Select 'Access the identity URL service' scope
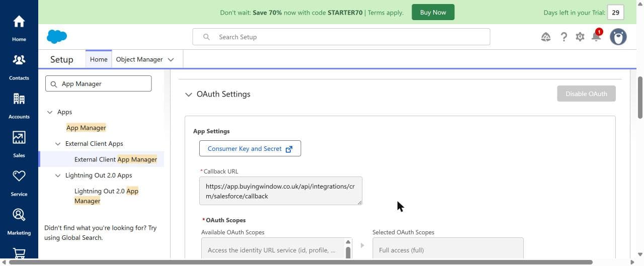 coord(272,250)
